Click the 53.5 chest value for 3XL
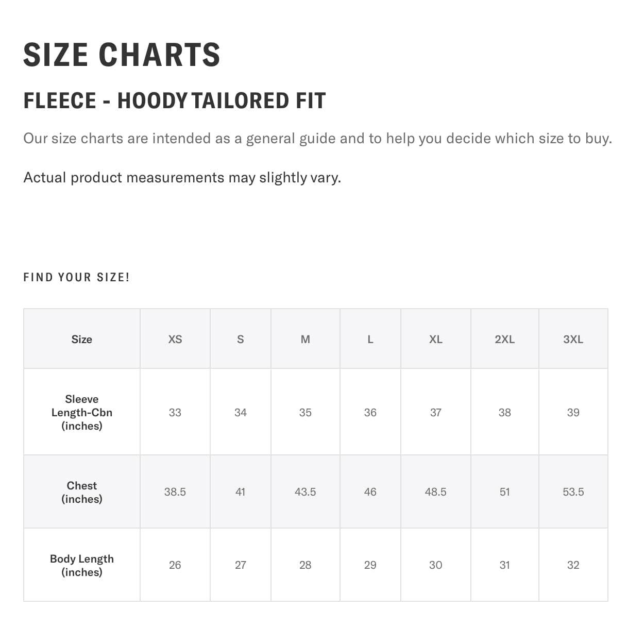This screenshot has width=644, height=644. pos(573,492)
